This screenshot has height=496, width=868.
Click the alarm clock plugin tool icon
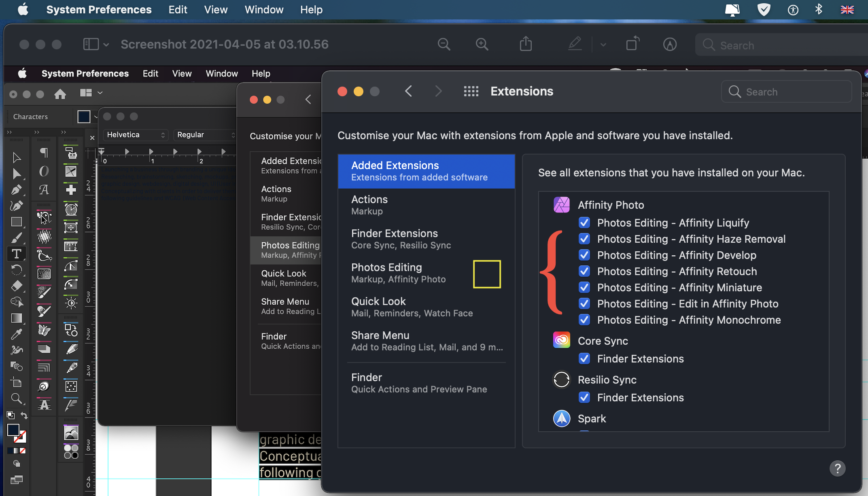pos(71,209)
